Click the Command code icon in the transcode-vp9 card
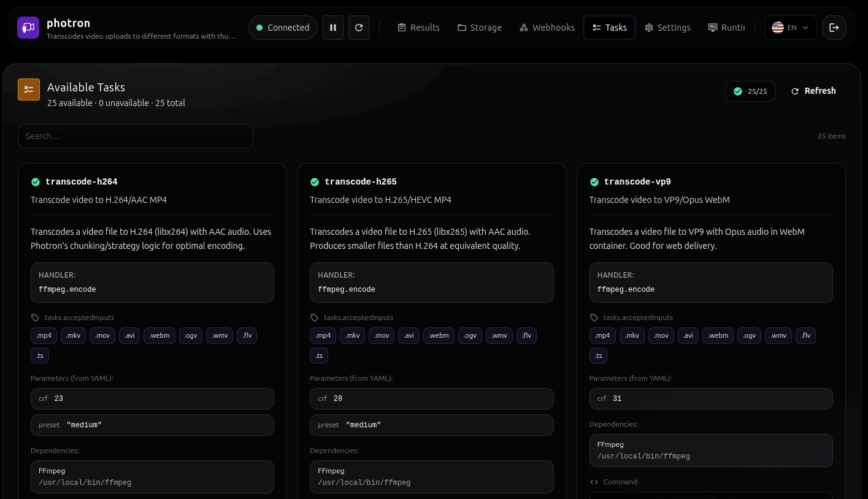 (594, 482)
